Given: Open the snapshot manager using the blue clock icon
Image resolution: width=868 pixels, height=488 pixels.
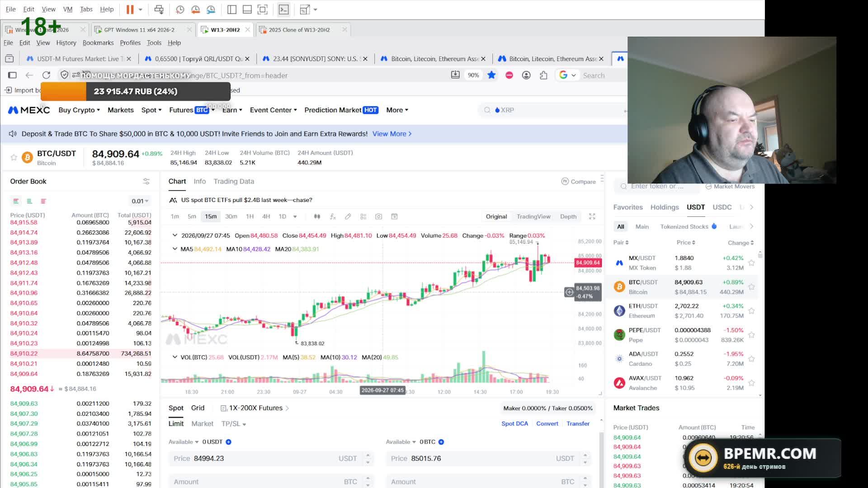Looking at the screenshot, I should point(211,9).
